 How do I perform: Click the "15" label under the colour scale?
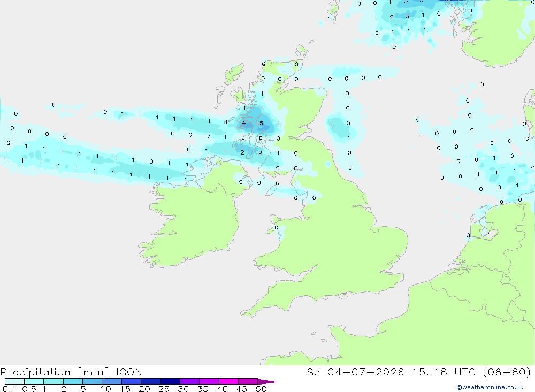coord(125,389)
